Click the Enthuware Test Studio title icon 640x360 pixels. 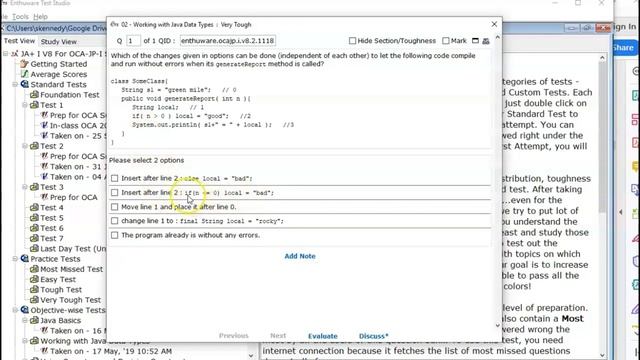tap(4, 3)
